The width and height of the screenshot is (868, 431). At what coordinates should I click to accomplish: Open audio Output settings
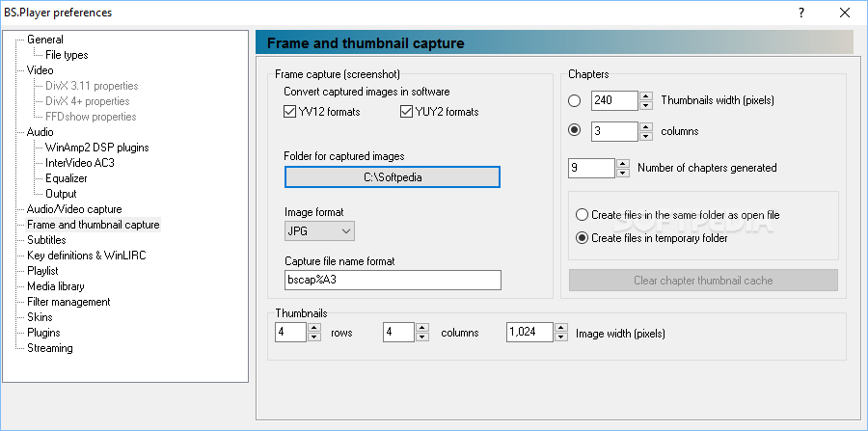(x=61, y=194)
